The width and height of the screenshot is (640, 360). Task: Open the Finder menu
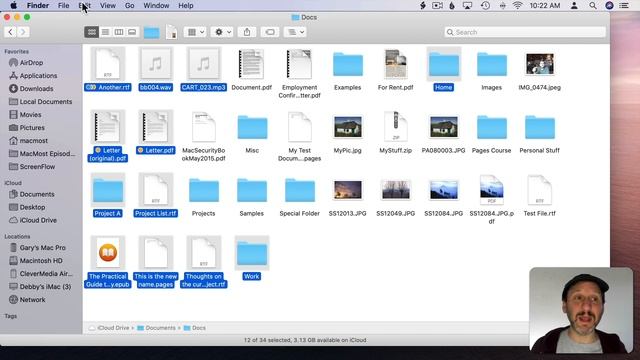tap(38, 5)
